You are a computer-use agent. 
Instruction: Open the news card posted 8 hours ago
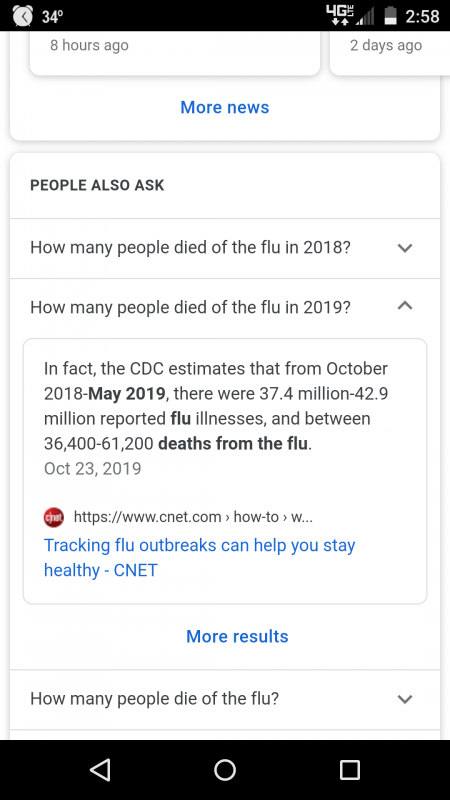coord(175,53)
